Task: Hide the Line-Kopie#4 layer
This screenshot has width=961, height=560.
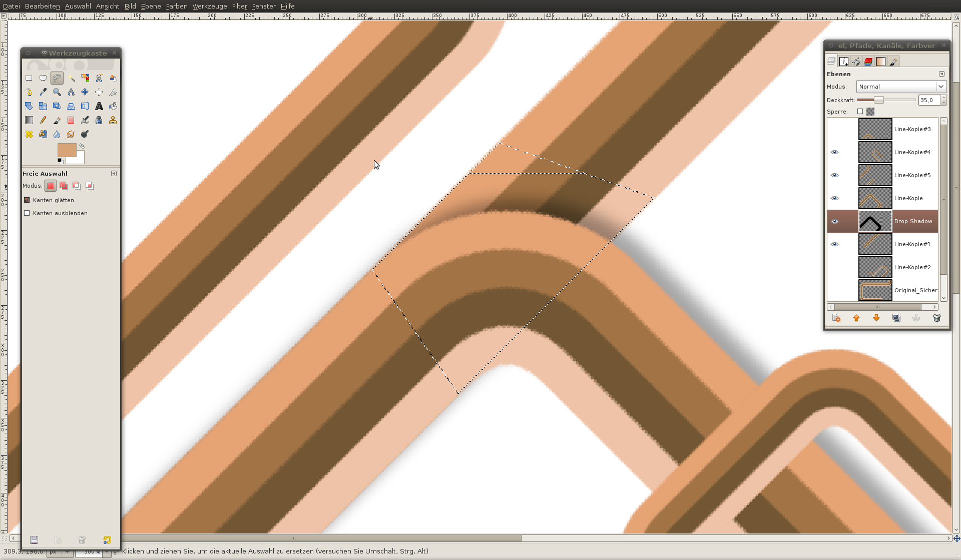Action: click(834, 152)
